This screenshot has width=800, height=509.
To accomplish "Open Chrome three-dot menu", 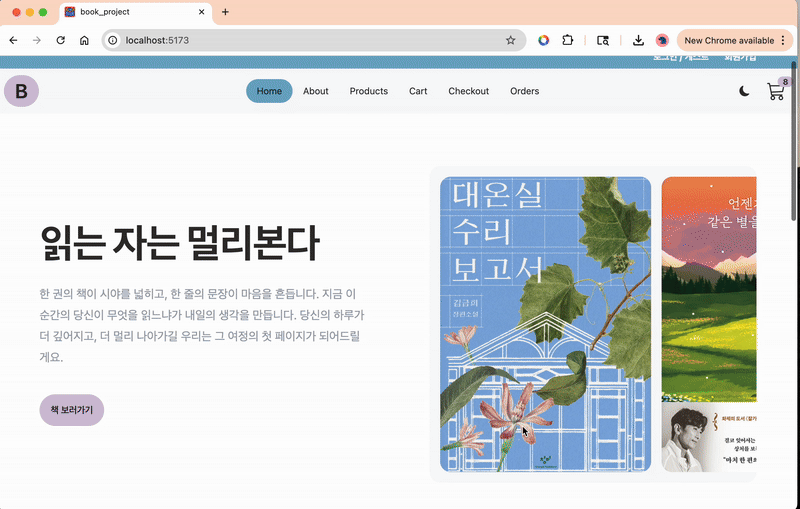I will click(783, 40).
